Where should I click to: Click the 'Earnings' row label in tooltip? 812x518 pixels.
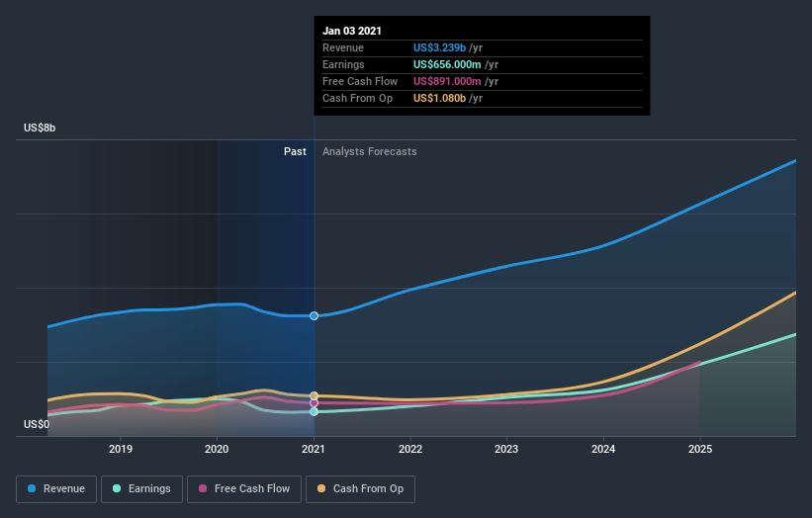(x=343, y=64)
